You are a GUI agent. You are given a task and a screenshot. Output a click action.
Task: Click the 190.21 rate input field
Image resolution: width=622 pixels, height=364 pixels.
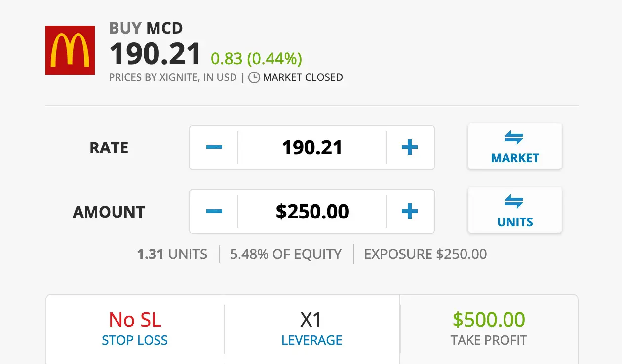[x=312, y=147]
